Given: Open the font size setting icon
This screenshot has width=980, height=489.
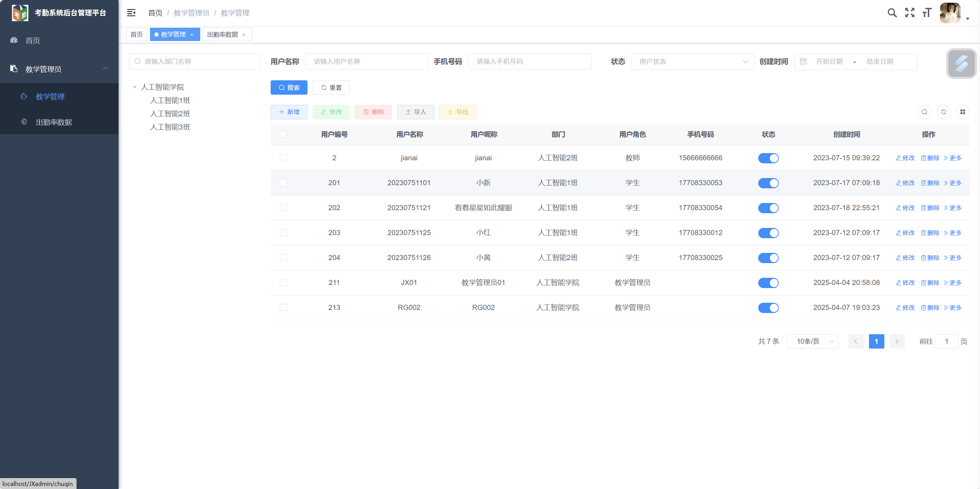Looking at the screenshot, I should click(x=927, y=13).
